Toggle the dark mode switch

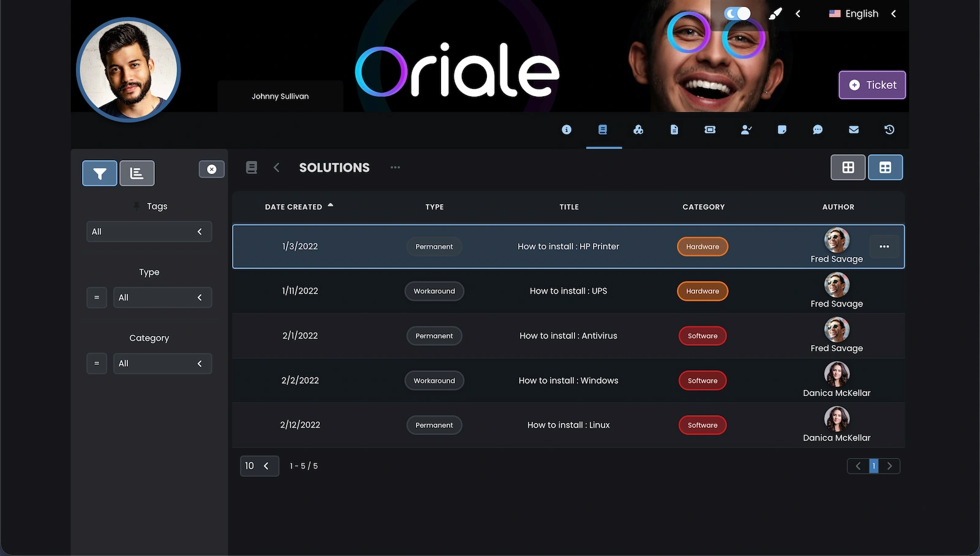pyautogui.click(x=737, y=13)
